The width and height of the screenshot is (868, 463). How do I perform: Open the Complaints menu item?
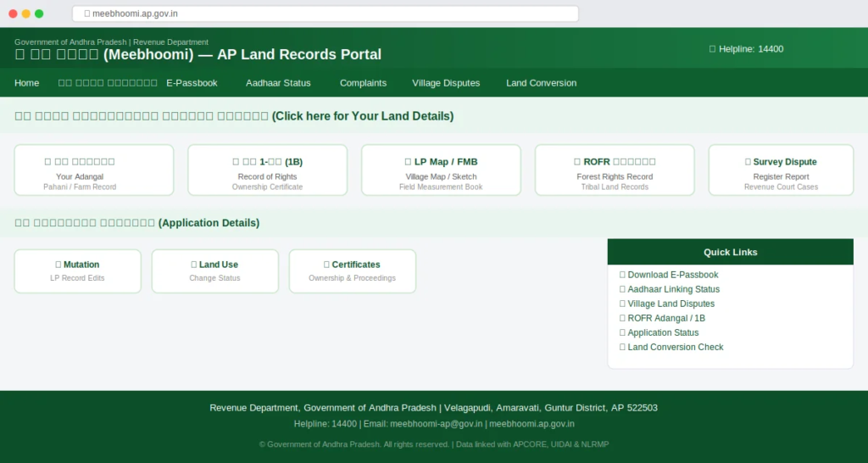pyautogui.click(x=363, y=83)
